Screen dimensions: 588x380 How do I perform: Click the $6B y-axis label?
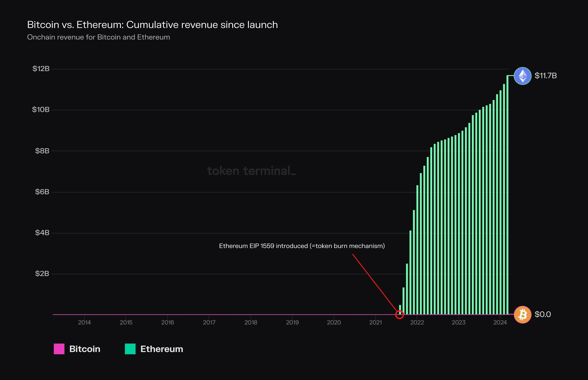[x=42, y=192]
